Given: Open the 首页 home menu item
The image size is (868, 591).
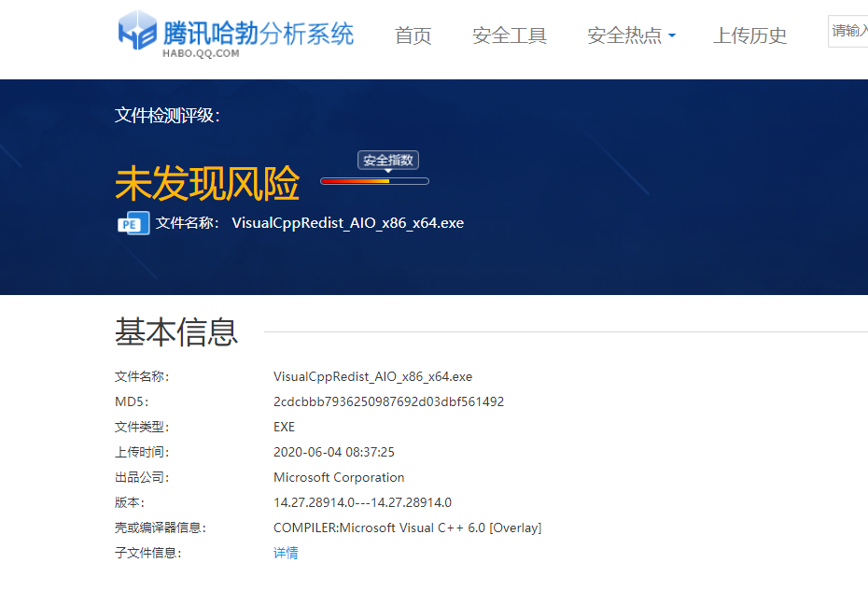Looking at the screenshot, I should pyautogui.click(x=413, y=35).
